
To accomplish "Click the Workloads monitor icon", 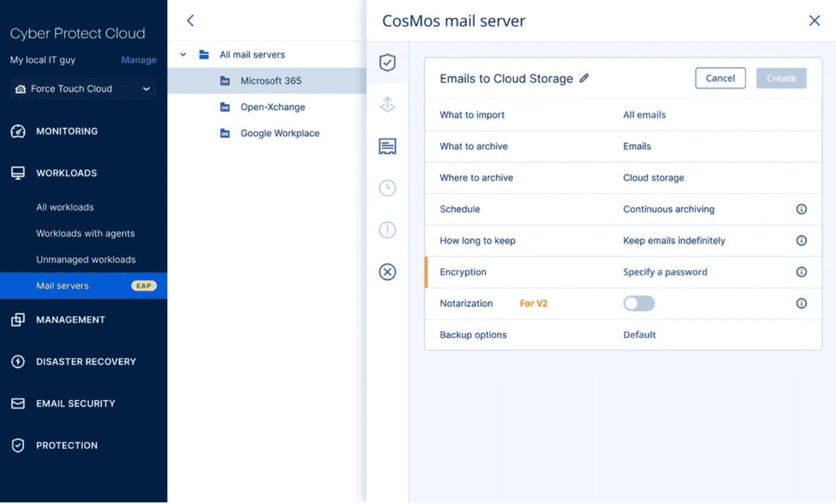I will coord(18,173).
